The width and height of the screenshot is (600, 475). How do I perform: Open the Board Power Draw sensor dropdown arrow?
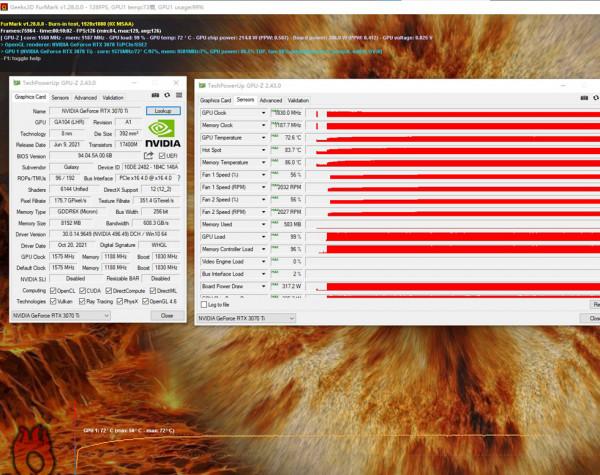(x=264, y=285)
